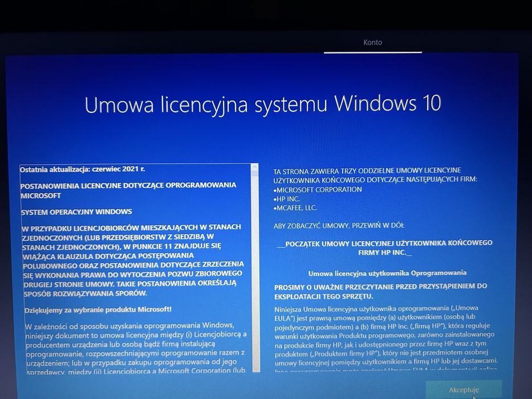The image size is (532, 399).
Task: Click the "•HP INC." bullet
Action: [x=287, y=199]
